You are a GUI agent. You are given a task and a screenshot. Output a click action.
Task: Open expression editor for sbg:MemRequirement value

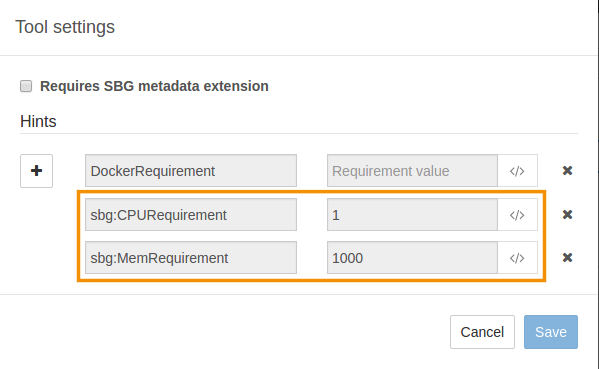(517, 258)
